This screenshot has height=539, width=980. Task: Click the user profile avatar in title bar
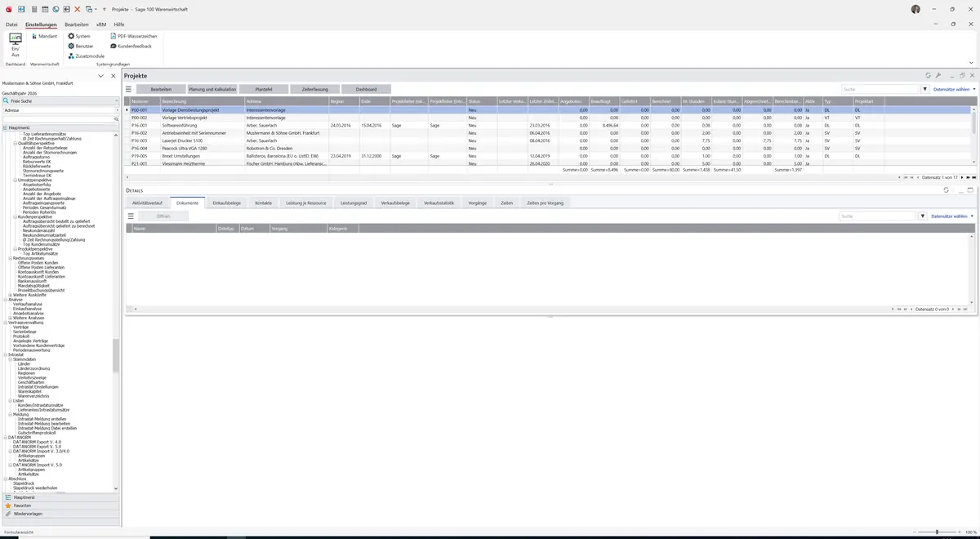click(915, 9)
